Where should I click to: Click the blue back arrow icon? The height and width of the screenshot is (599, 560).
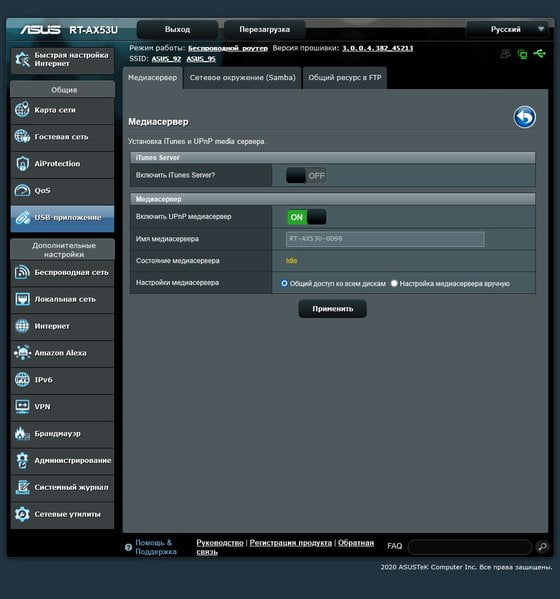coord(524,117)
